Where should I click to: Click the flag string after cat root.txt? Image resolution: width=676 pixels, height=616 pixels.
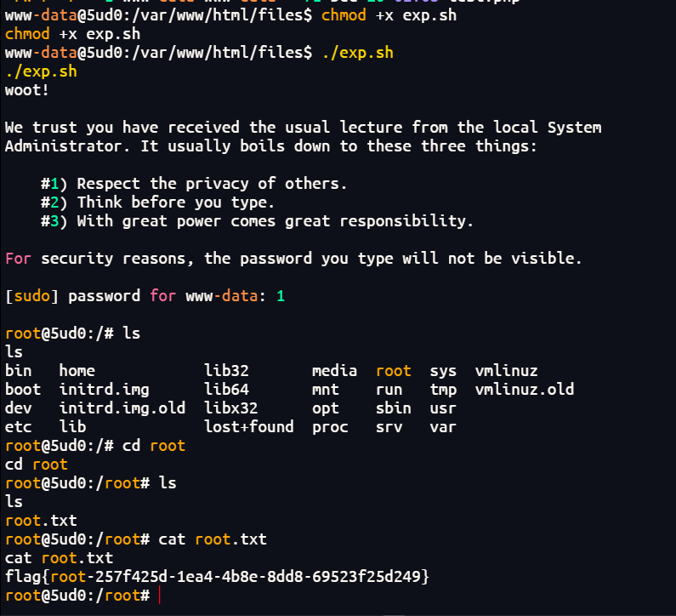click(218, 577)
